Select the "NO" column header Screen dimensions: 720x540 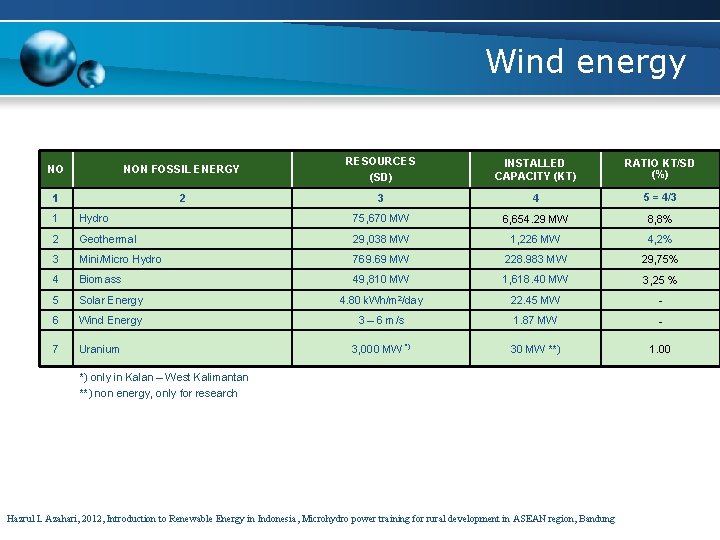tap(56, 169)
